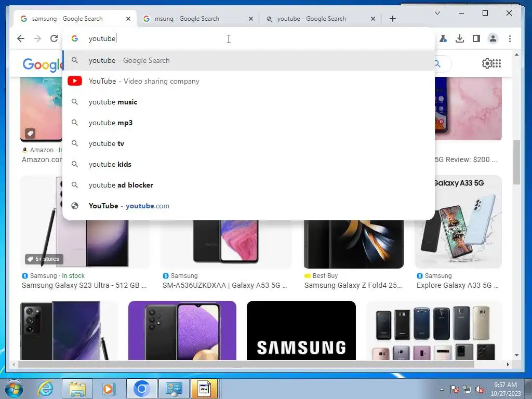Open Control Panel taskbar icon
The height and width of the screenshot is (399, 532).
click(x=174, y=389)
